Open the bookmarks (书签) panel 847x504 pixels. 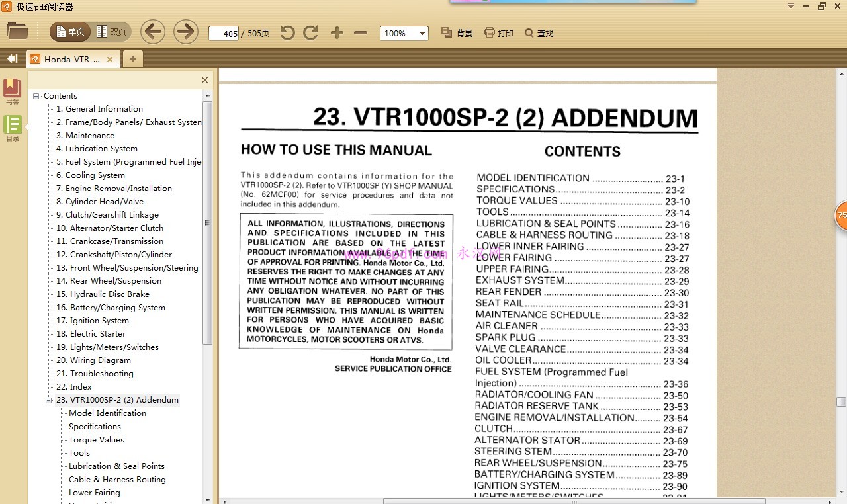click(13, 92)
